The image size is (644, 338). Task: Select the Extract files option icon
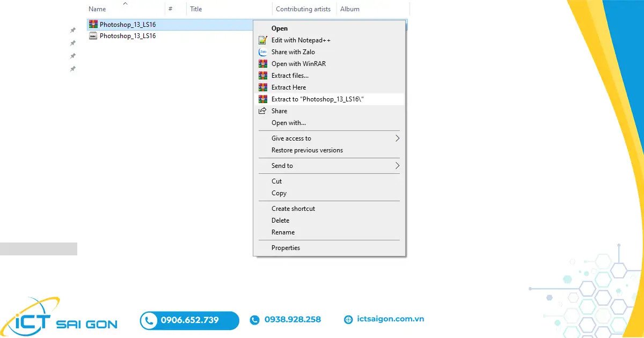click(x=263, y=75)
